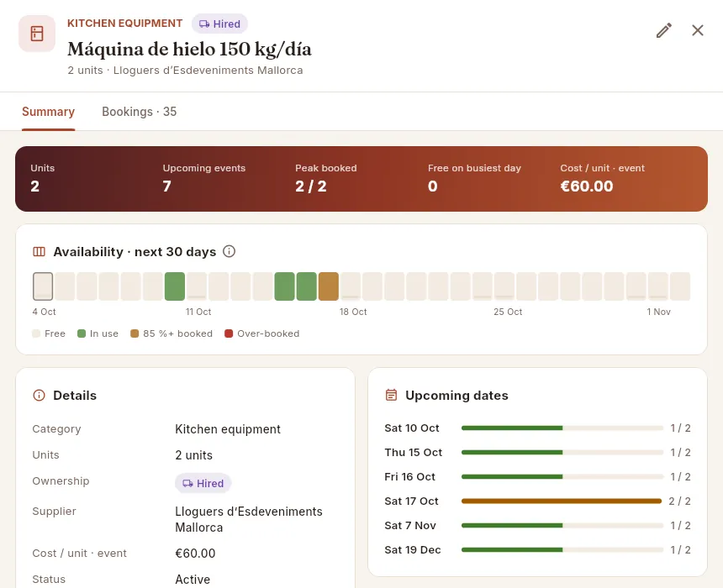Click the Upcoming dates calendar icon
Viewport: 723px width, 588px height.
(x=391, y=395)
